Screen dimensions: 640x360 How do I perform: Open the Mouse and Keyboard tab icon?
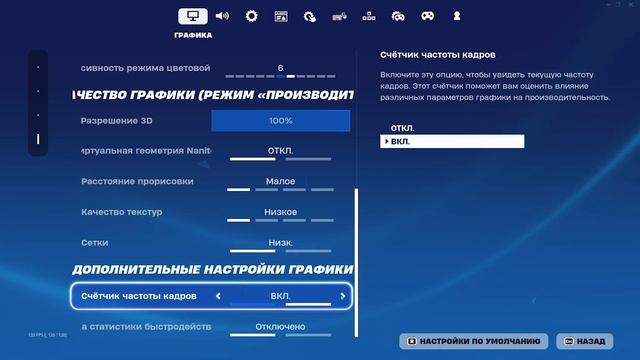[x=340, y=16]
